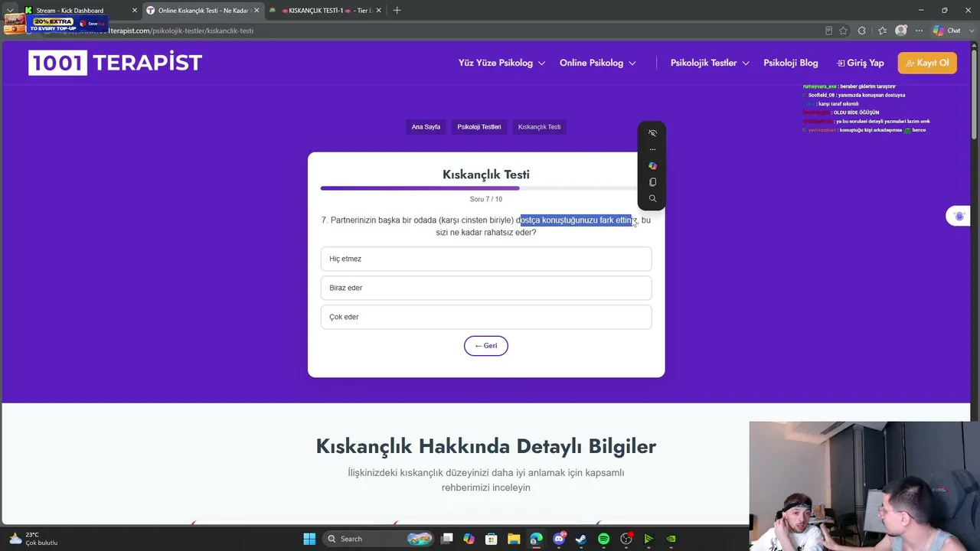Go to the Ana Sayfa breadcrumb

(x=426, y=127)
